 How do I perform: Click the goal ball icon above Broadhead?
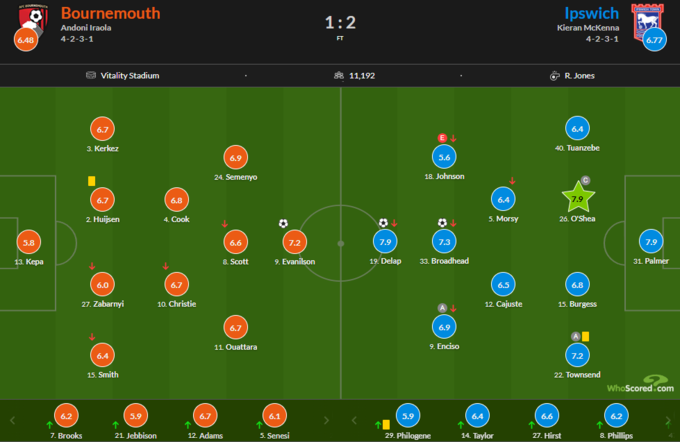[441, 223]
